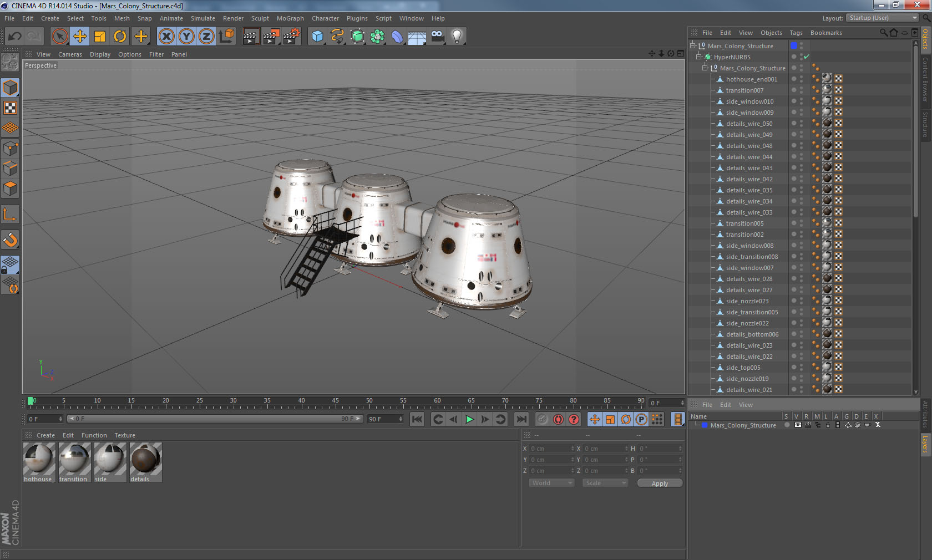Go to end of animation
The width and height of the screenshot is (932, 560).
[x=521, y=419]
